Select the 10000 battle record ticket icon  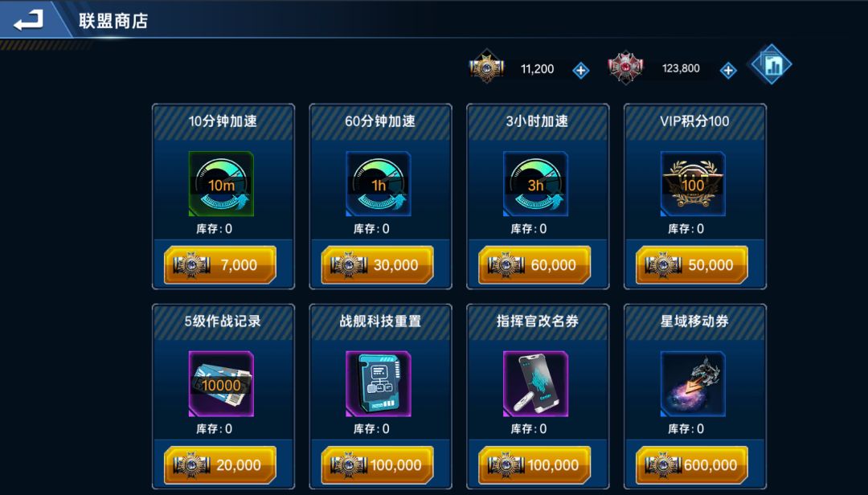pyautogui.click(x=221, y=384)
